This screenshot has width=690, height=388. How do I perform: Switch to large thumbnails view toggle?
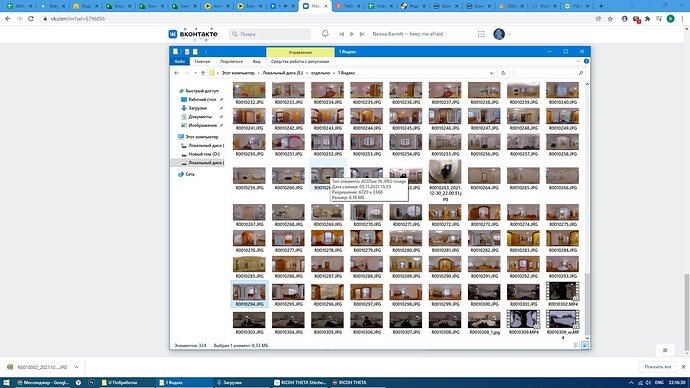585,345
